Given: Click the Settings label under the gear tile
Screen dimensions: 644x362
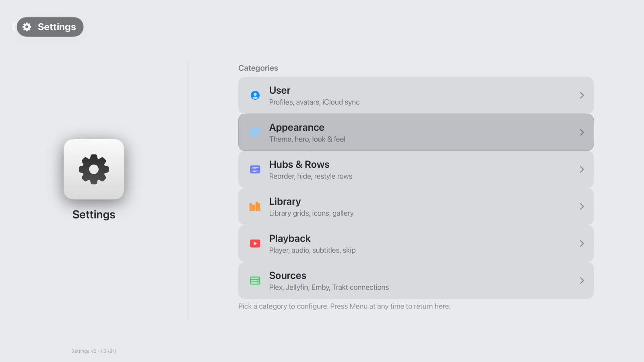Looking at the screenshot, I should click(94, 215).
